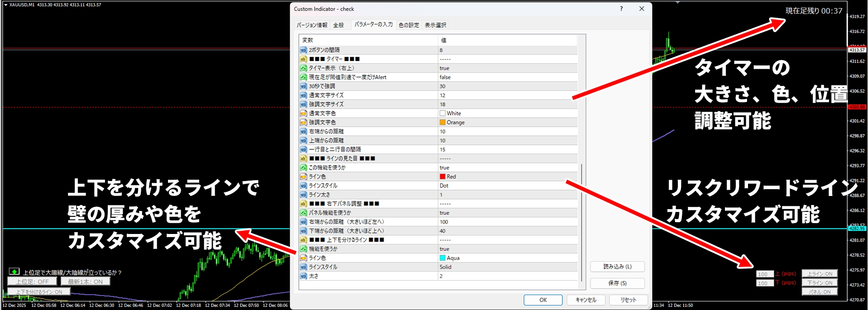Toggle the 下ライン:ON button on the chart
The image size is (868, 310).
[820, 283]
